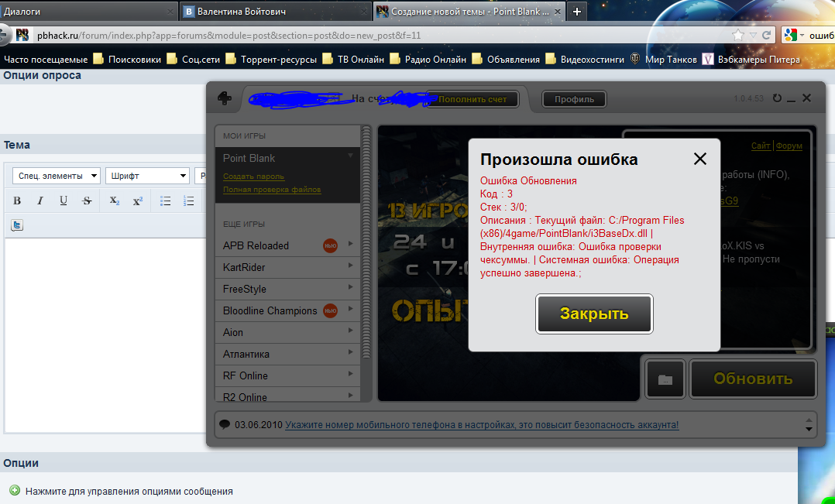Open the Торрент-ресурсы bookmarks folder
835x504 pixels.
[271, 59]
